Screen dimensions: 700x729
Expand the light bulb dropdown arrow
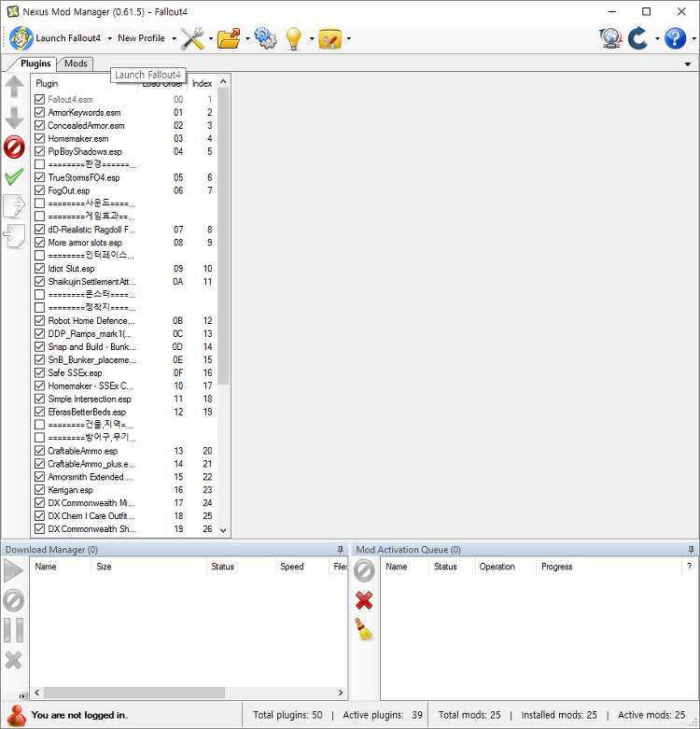[x=312, y=38]
